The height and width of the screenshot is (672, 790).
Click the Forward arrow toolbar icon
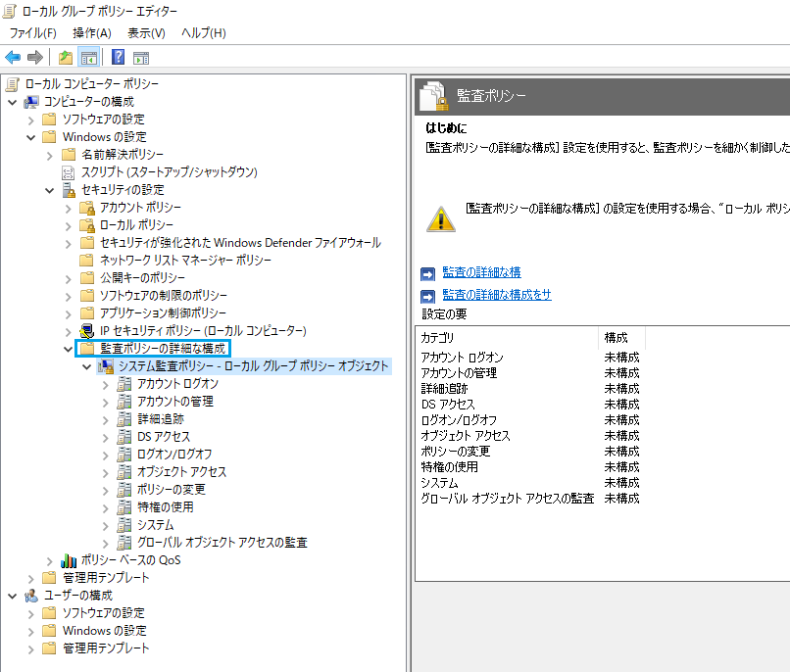(x=34, y=58)
